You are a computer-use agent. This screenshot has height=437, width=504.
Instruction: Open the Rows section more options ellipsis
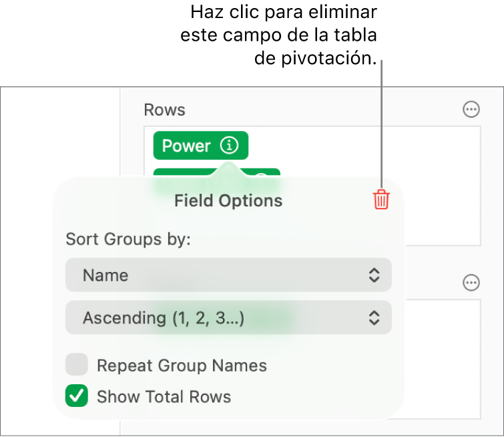coord(471,110)
